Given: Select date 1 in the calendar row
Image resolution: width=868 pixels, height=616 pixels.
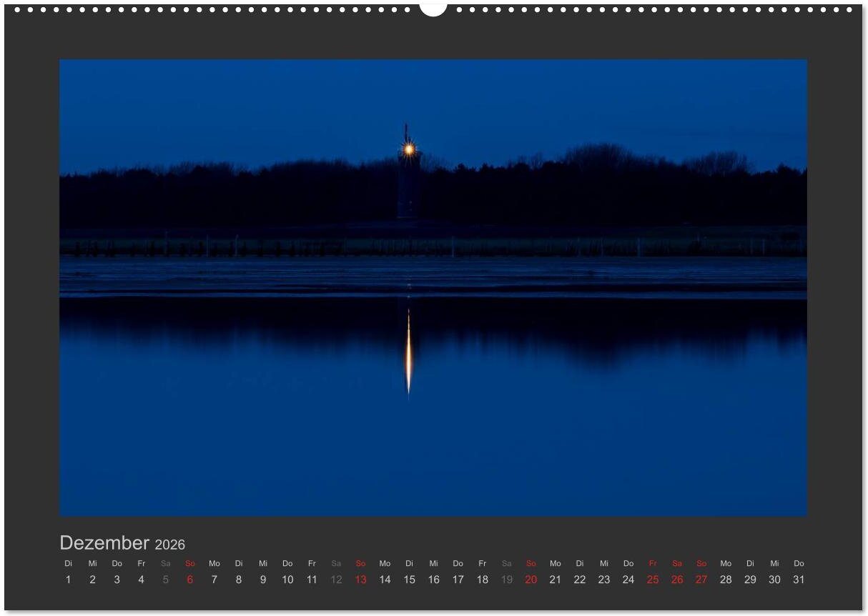Looking at the screenshot, I should pos(69,580).
